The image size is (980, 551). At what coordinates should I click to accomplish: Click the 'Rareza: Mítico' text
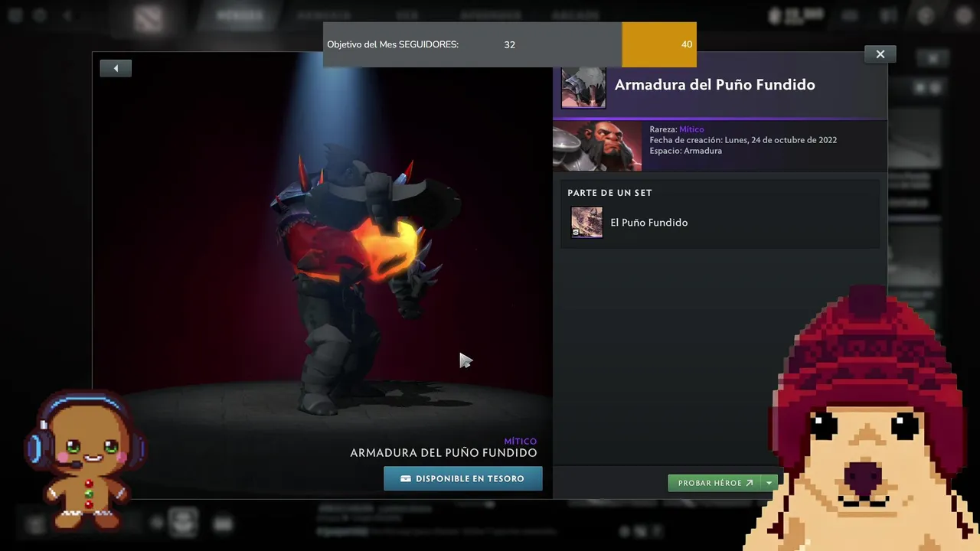click(x=677, y=129)
